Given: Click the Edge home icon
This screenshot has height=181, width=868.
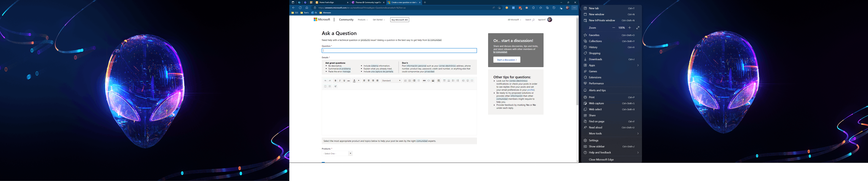Looking at the screenshot, I should point(307,8).
